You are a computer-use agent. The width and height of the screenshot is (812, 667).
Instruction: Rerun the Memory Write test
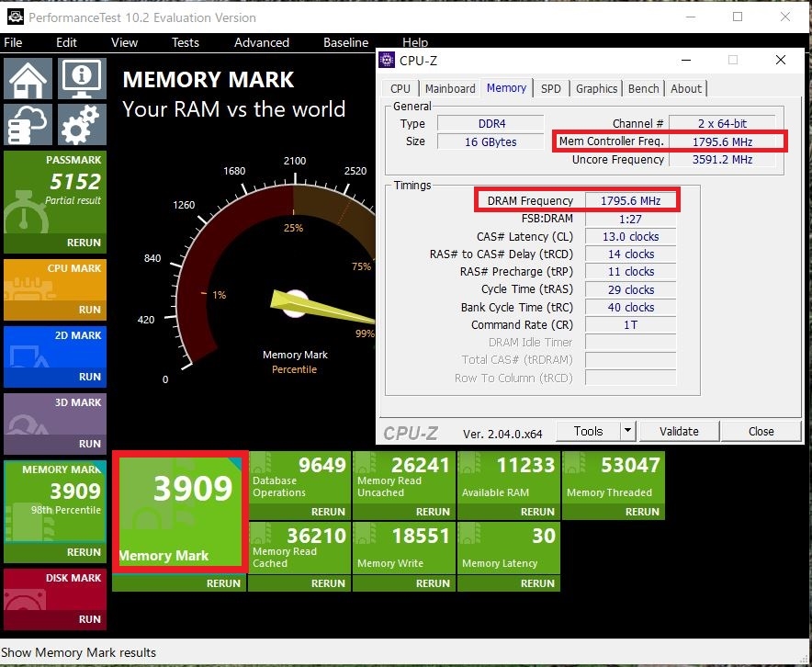[404, 583]
